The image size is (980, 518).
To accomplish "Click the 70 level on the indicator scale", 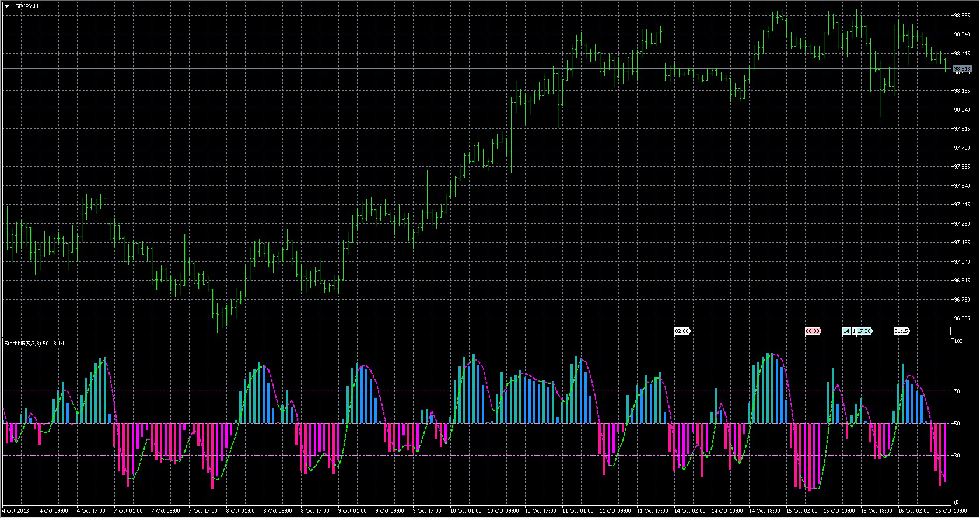I will click(x=957, y=391).
